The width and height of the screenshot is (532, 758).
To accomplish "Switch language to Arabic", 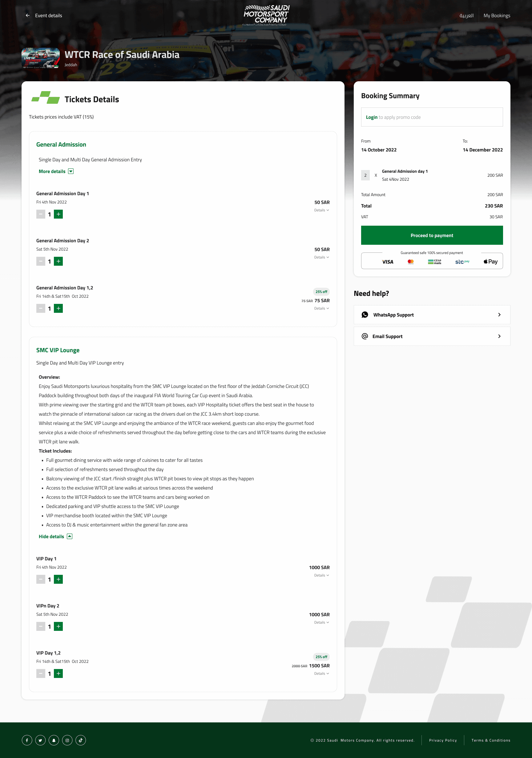I will [466, 15].
